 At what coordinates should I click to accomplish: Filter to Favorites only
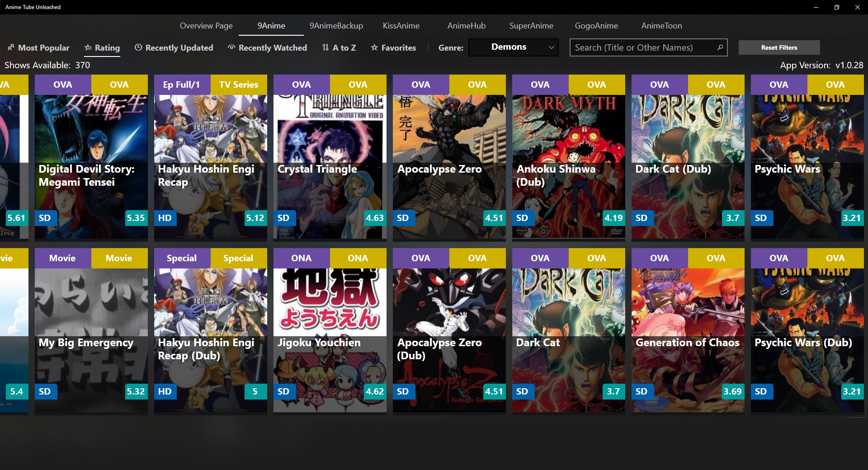click(393, 47)
